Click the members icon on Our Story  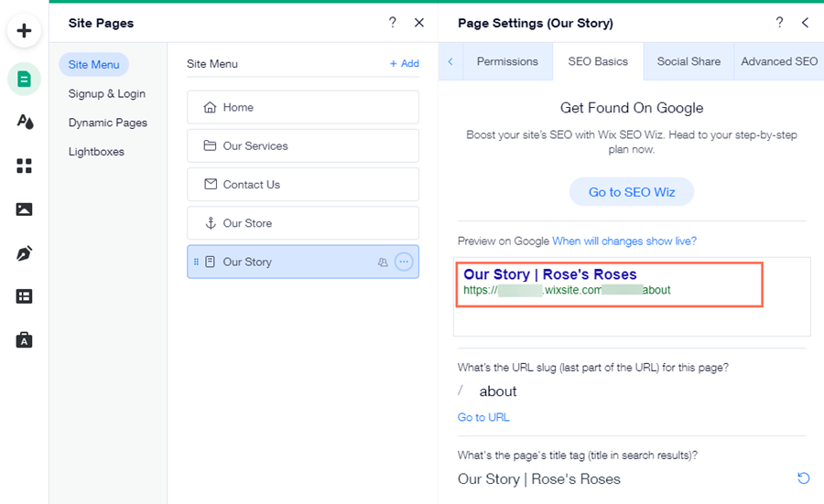click(383, 262)
